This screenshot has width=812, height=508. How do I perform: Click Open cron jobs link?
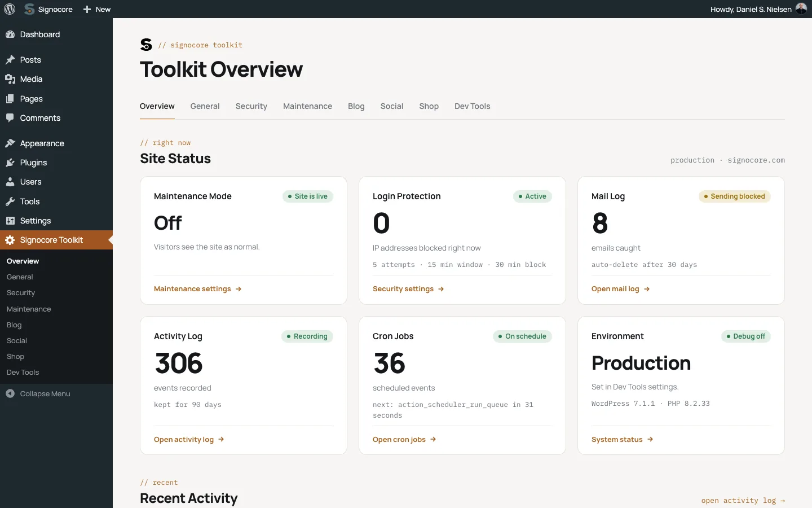404,440
